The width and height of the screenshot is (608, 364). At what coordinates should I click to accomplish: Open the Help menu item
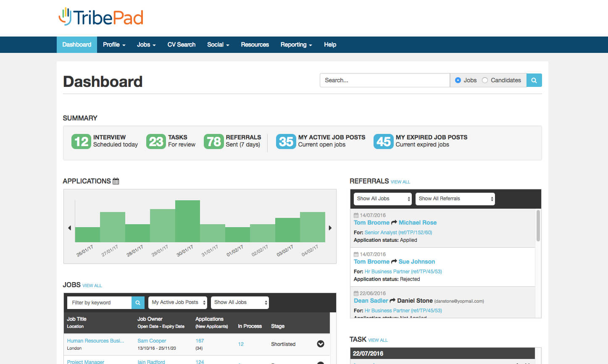pyautogui.click(x=330, y=45)
